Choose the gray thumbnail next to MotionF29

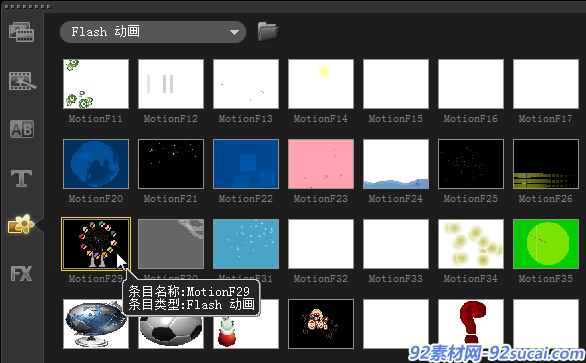(x=171, y=244)
